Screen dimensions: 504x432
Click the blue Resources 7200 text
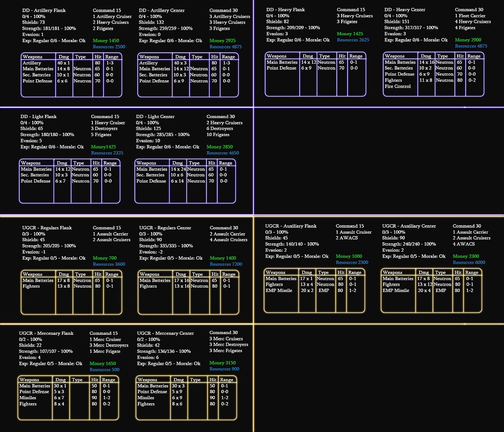click(x=226, y=264)
